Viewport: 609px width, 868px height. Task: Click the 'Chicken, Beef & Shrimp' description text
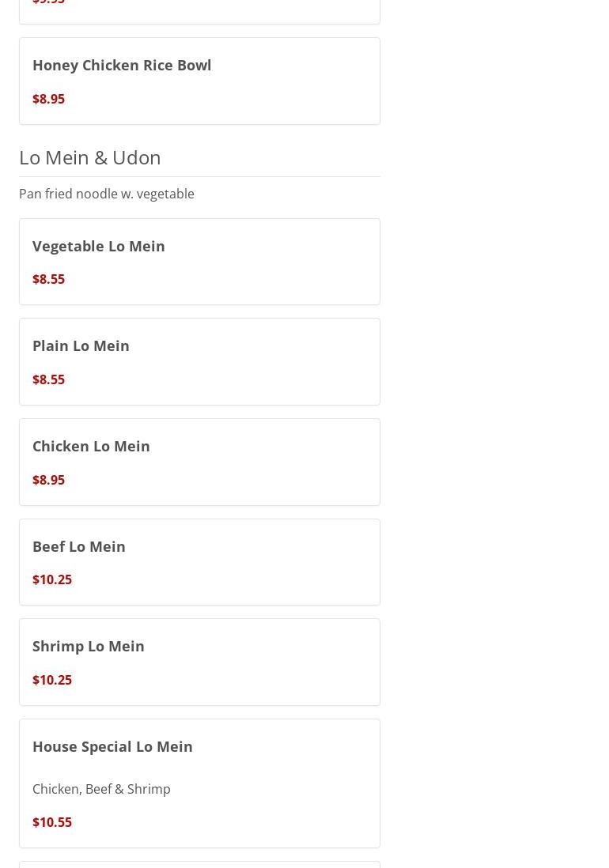101,789
